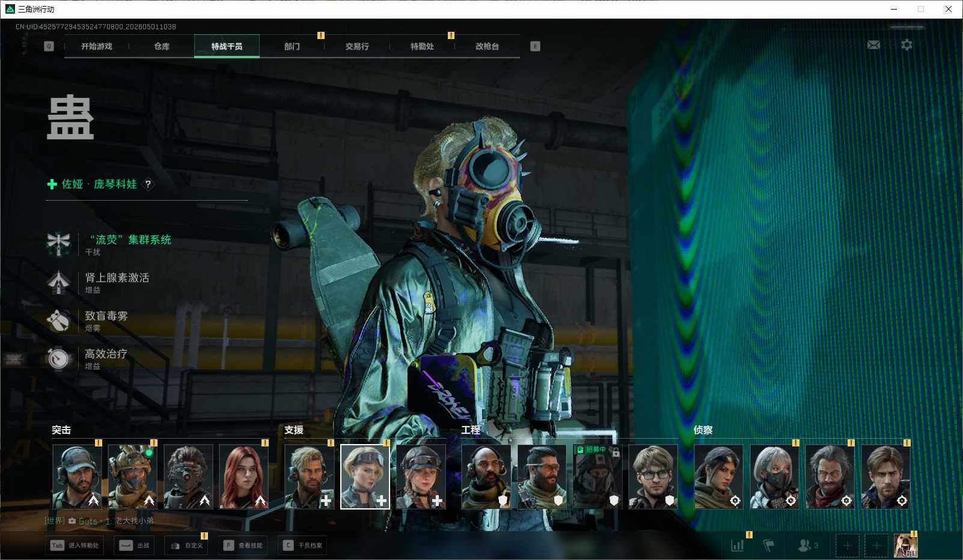The width and height of the screenshot is (963, 560).
Task: Open the 干员档案 button
Action: 302,546
